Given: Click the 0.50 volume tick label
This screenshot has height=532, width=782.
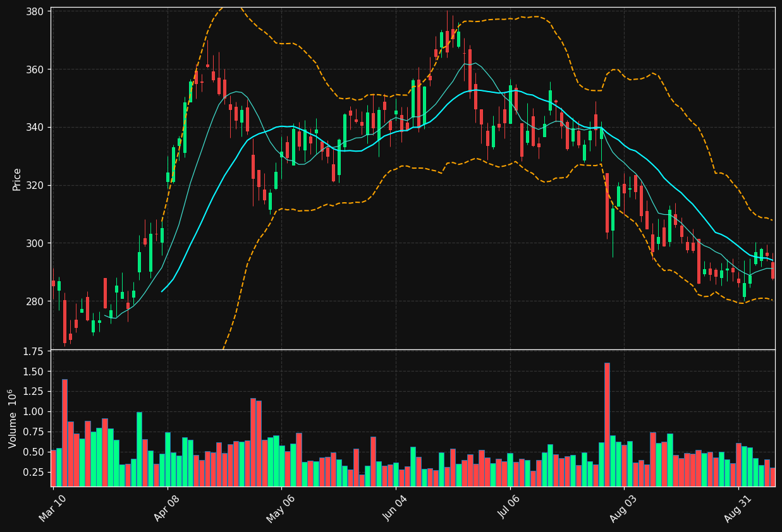Looking at the screenshot, I should tap(32, 452).
